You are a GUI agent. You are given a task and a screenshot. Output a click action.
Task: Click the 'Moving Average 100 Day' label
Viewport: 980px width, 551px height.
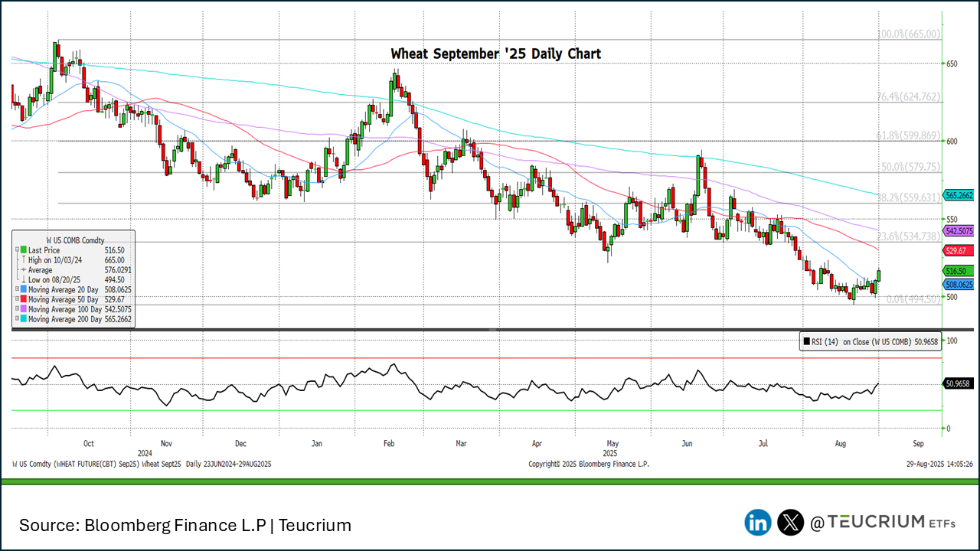click(65, 309)
